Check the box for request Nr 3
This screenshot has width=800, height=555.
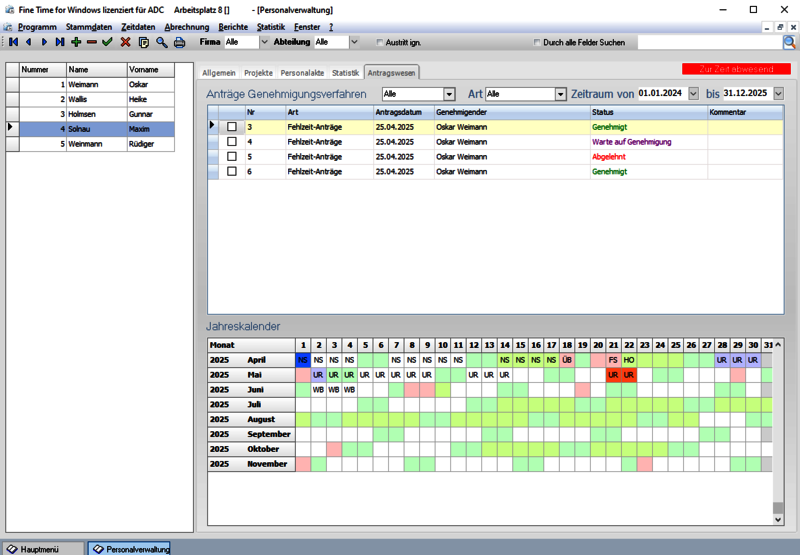[232, 127]
